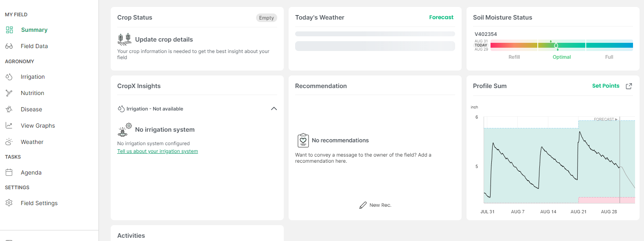Click Tell us about your irrigation system
The image size is (644, 241).
point(158,151)
